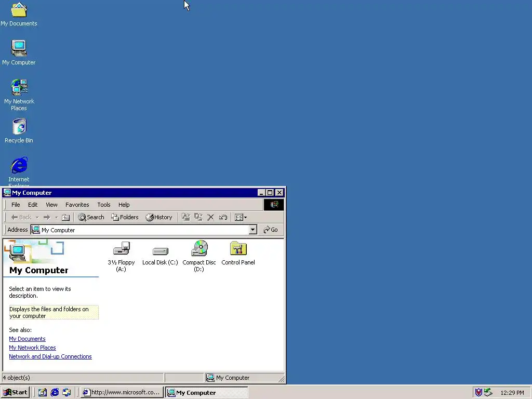Open the Views dropdown button
The image size is (532, 399).
241,217
